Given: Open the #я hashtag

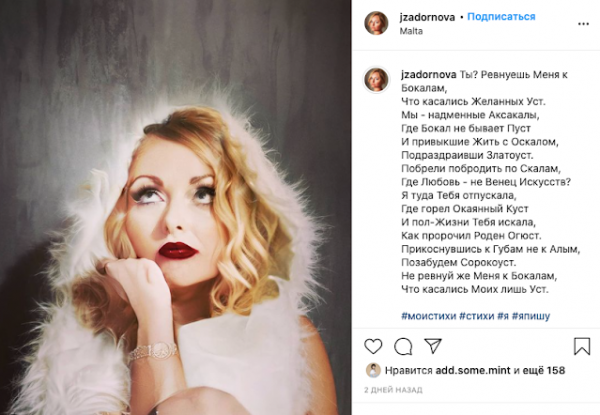Looking at the screenshot, I should (x=503, y=316).
